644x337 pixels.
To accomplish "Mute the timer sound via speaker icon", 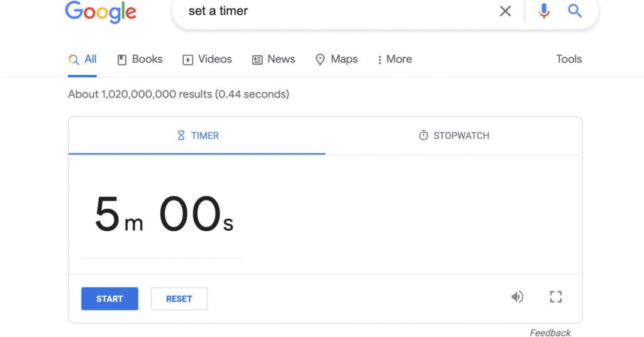I will point(517,297).
